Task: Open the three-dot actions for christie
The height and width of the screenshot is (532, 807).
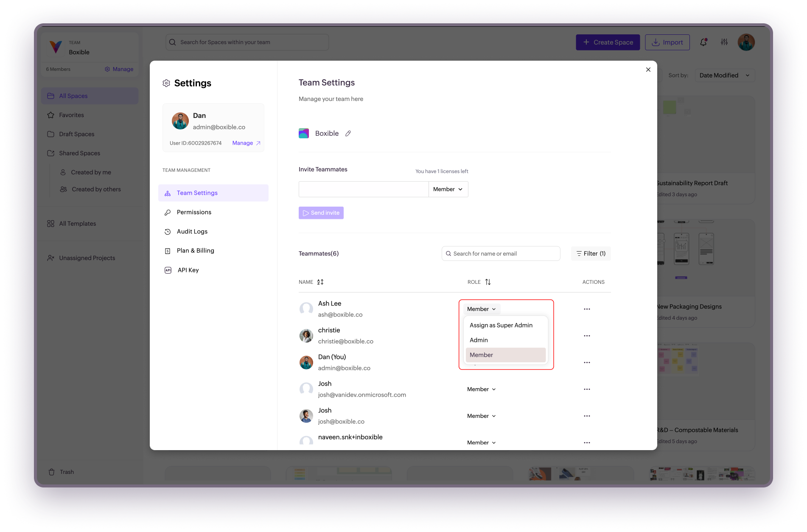Action: 587,336
